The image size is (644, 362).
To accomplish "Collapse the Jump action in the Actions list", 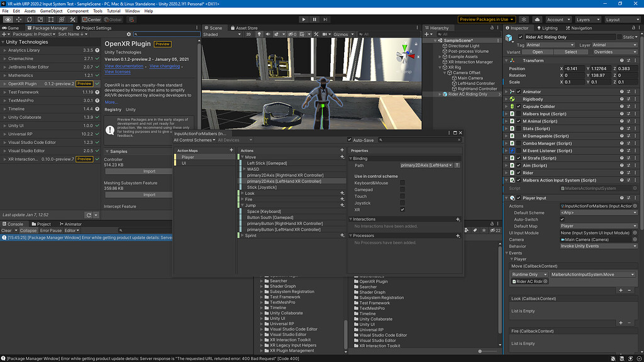I will (243, 206).
